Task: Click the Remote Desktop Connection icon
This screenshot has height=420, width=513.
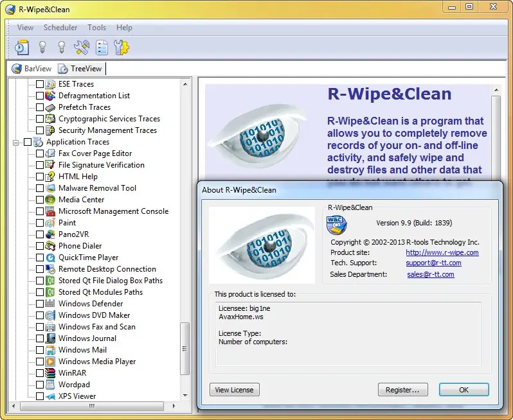Action: [50, 269]
